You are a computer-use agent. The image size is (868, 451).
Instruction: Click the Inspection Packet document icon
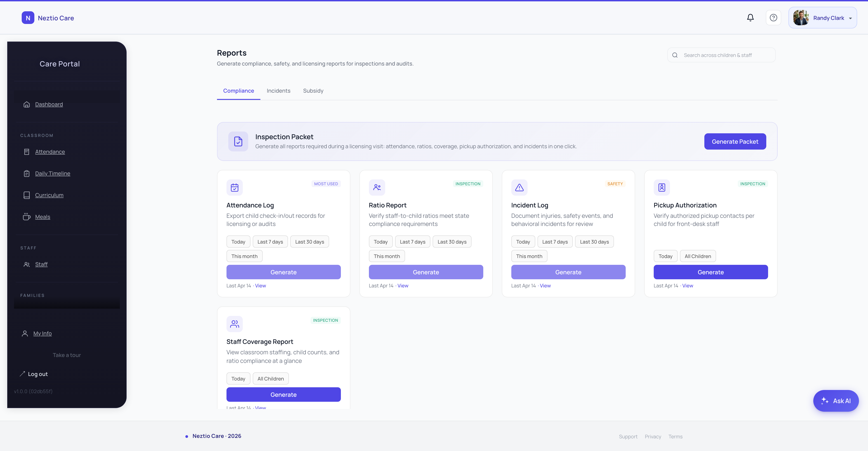238,141
